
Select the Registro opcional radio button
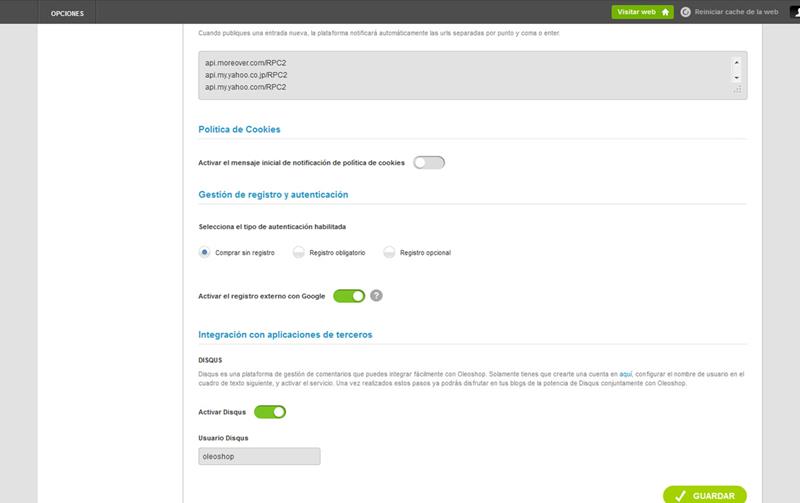389,253
